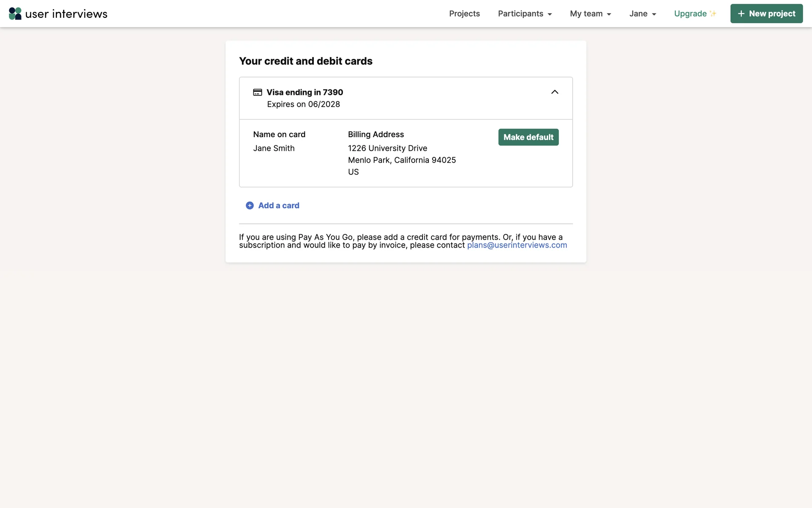Viewport: 812px width, 508px height.
Task: Open the Jane account menu label
Action: point(638,14)
